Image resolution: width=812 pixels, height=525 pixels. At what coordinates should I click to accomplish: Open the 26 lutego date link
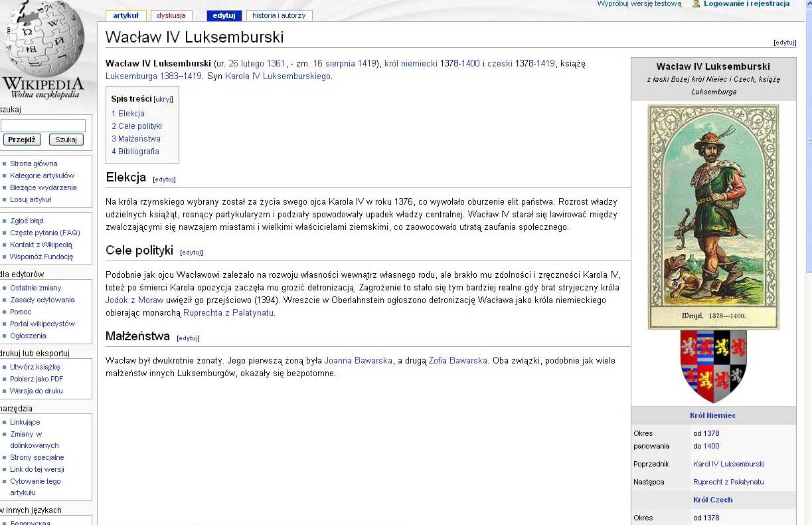[x=246, y=64]
